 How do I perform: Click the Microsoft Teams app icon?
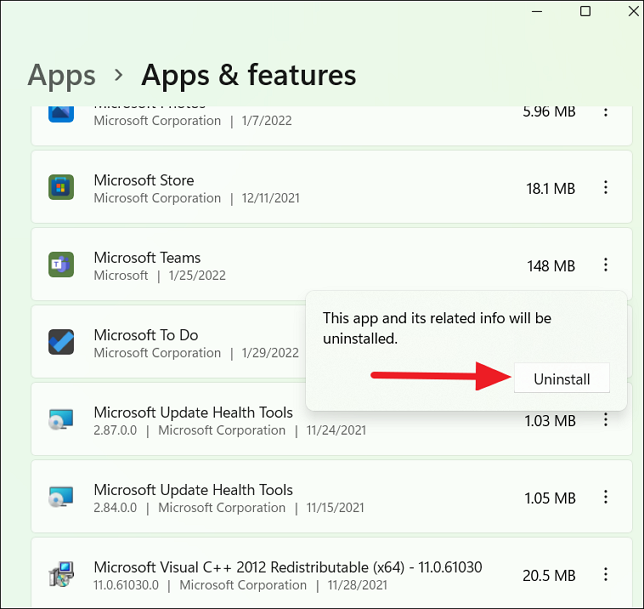(x=61, y=265)
